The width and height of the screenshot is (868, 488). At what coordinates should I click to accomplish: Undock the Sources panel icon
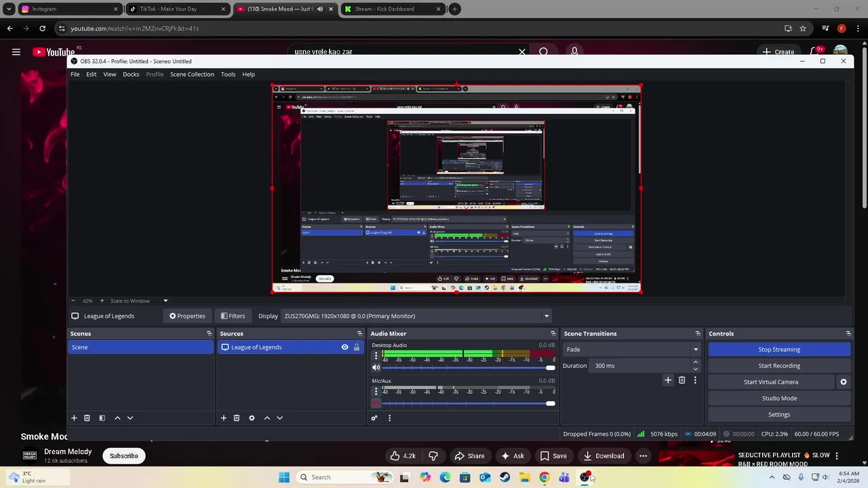[359, 333]
